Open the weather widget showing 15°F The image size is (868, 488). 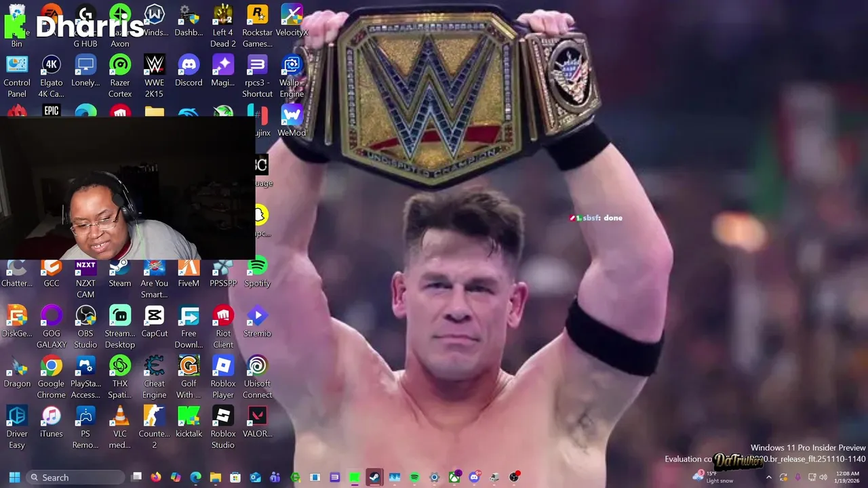coord(713,477)
